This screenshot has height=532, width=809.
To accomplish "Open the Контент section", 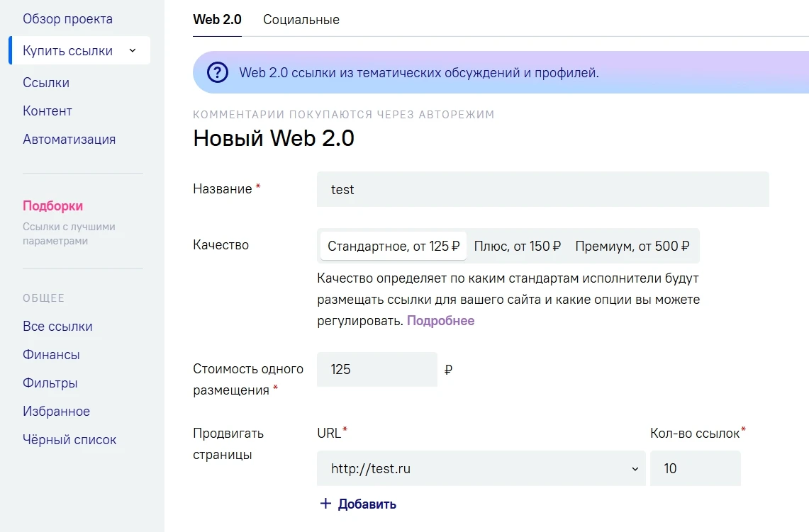I will 48,111.
